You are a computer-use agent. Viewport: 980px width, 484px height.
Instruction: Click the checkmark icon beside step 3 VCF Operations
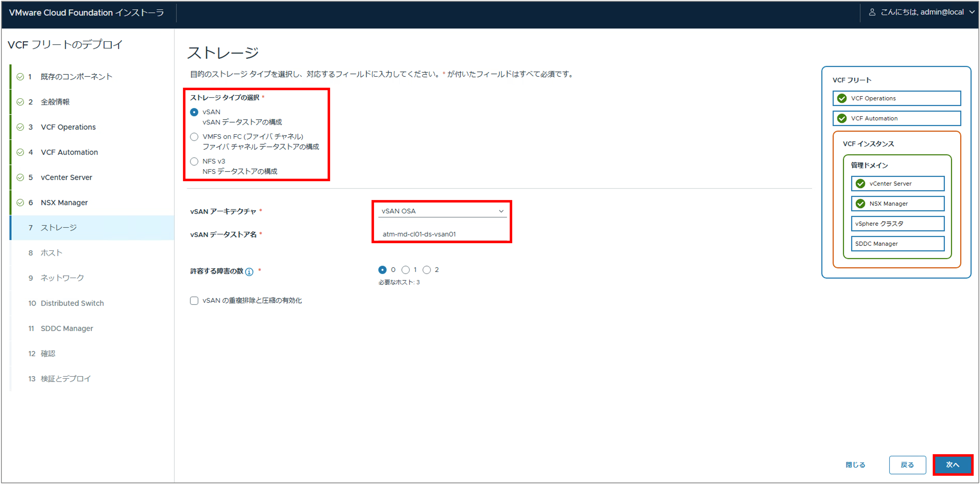pyautogui.click(x=20, y=127)
